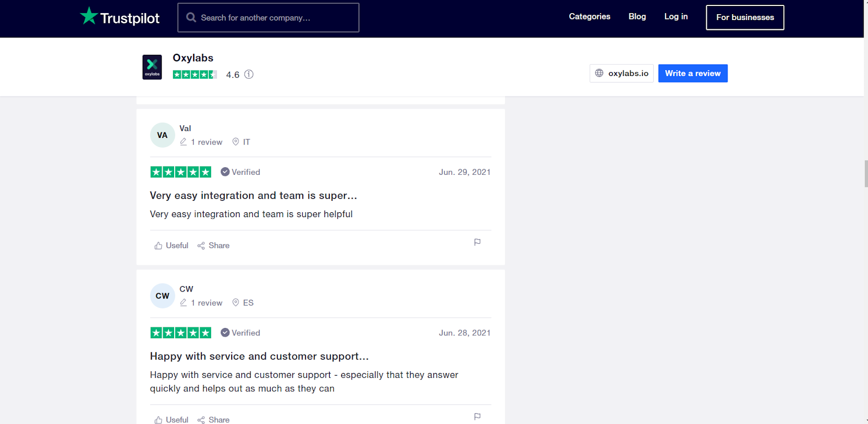Click the Jun. 28, 2021 review date
This screenshot has height=424, width=868.
point(464,333)
